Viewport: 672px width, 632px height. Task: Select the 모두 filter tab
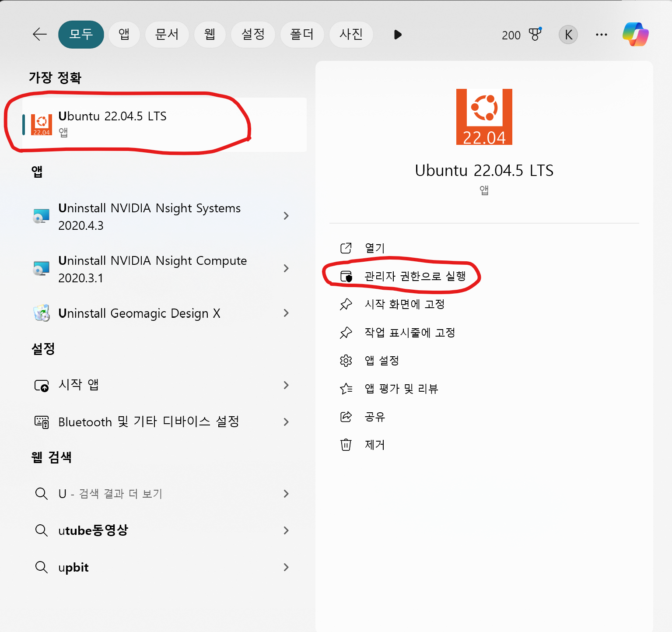click(81, 34)
